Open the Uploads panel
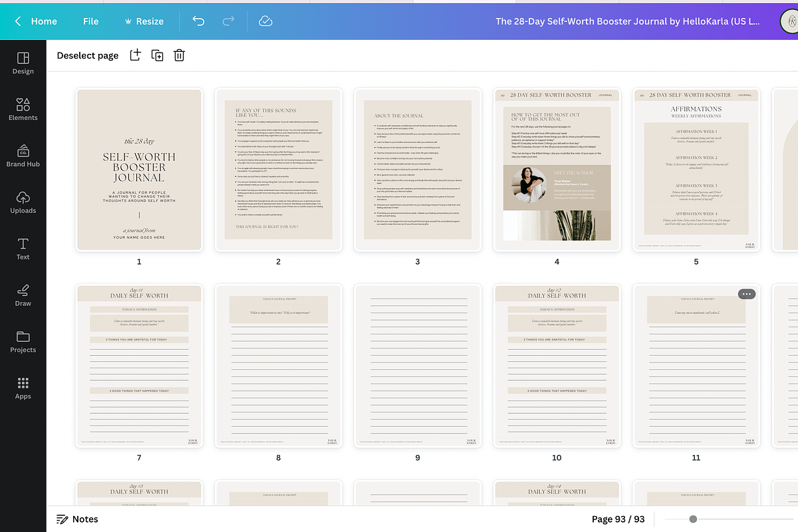Screen dimensions: 798x532 click(23, 203)
